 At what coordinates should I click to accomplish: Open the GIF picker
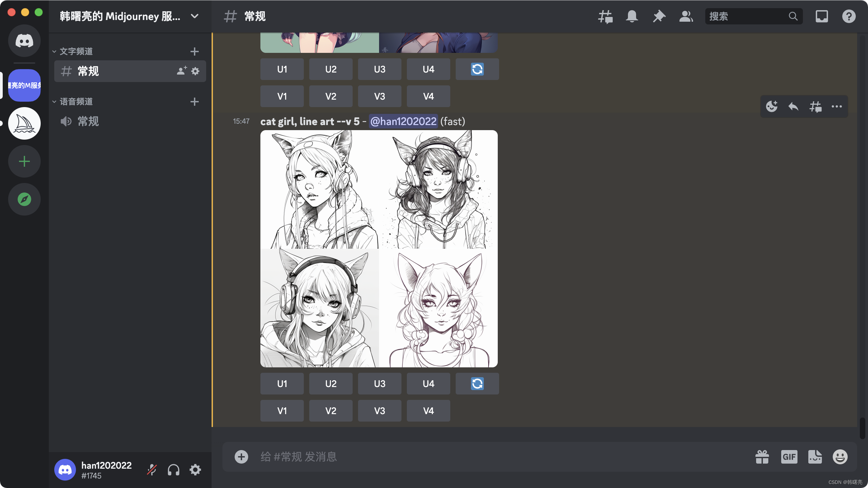[789, 457]
